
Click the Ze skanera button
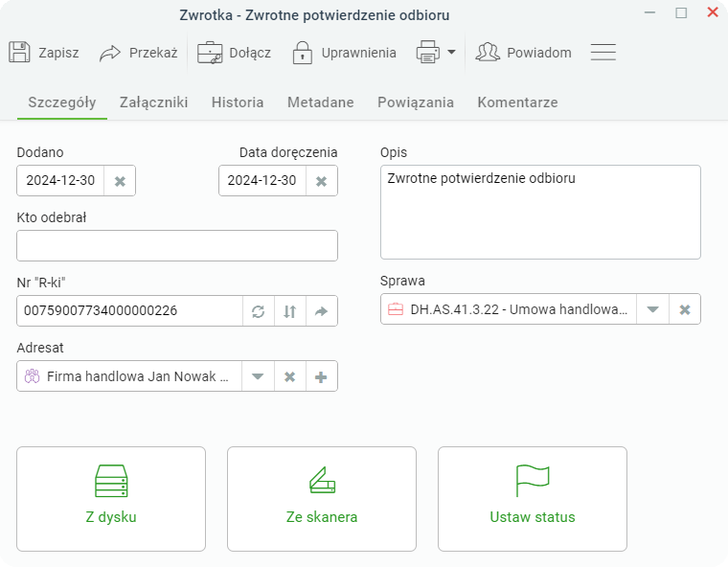(322, 499)
